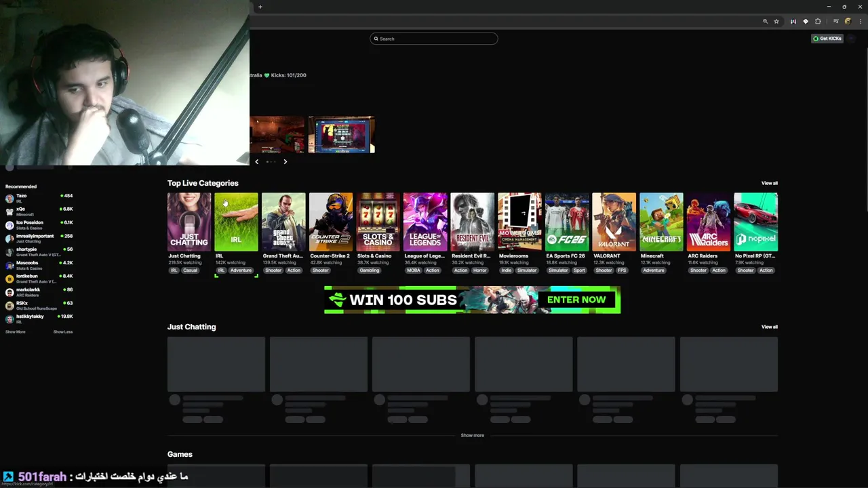This screenshot has height=488, width=868.
Task: Click View all for Top Live Categories
Action: [769, 183]
